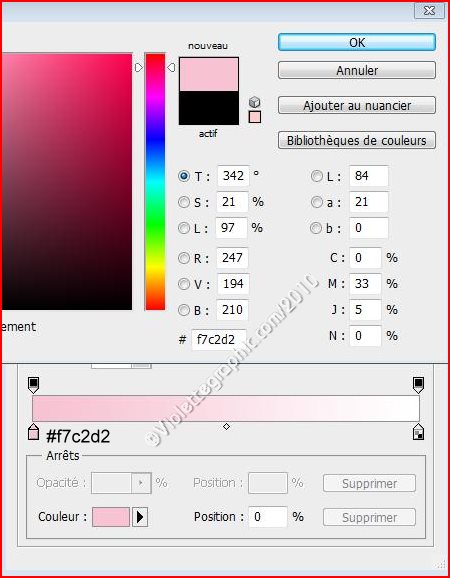Click the hue slider right arrow
The height and width of the screenshot is (578, 450).
(x=171, y=67)
